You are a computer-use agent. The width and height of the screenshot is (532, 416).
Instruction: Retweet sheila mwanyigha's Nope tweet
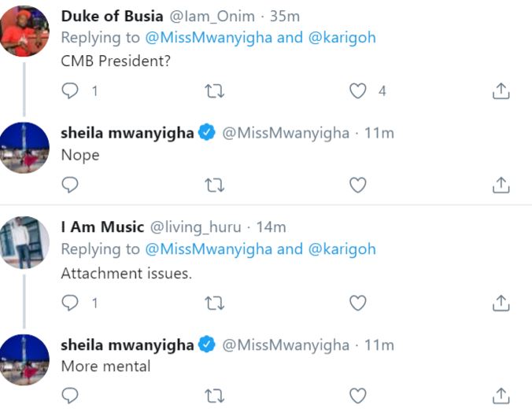pos(214,185)
